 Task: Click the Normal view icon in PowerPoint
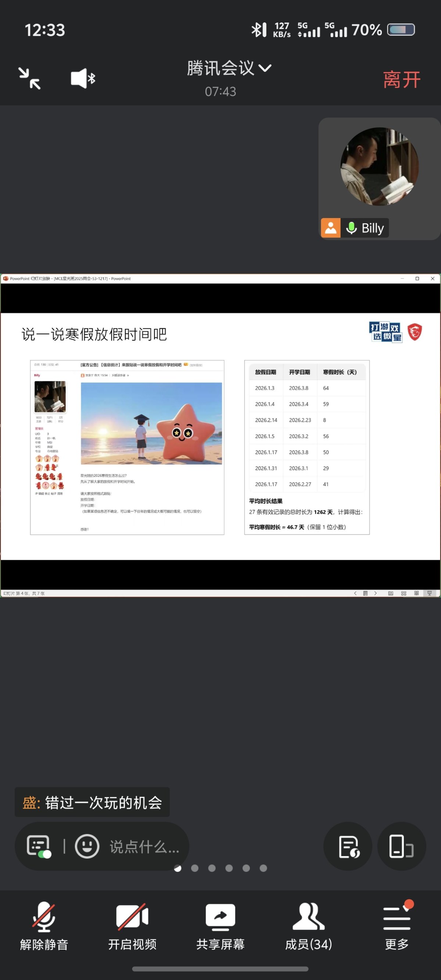tap(390, 593)
